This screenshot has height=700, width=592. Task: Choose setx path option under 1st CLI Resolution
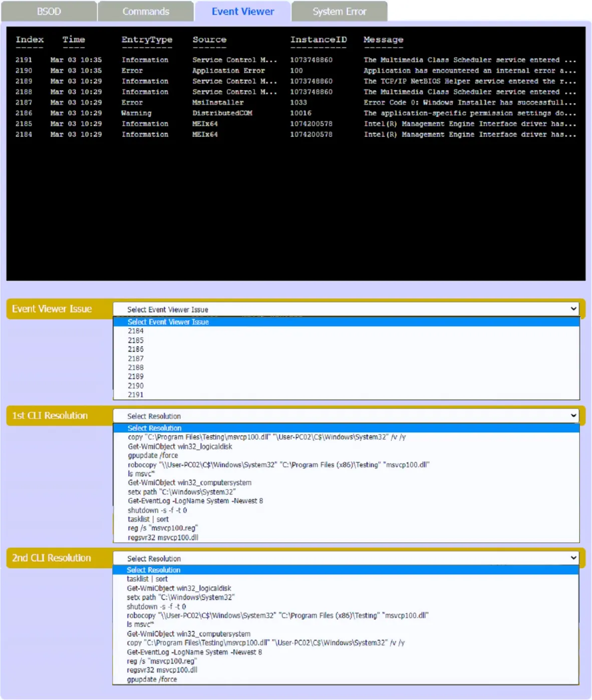[346, 492]
